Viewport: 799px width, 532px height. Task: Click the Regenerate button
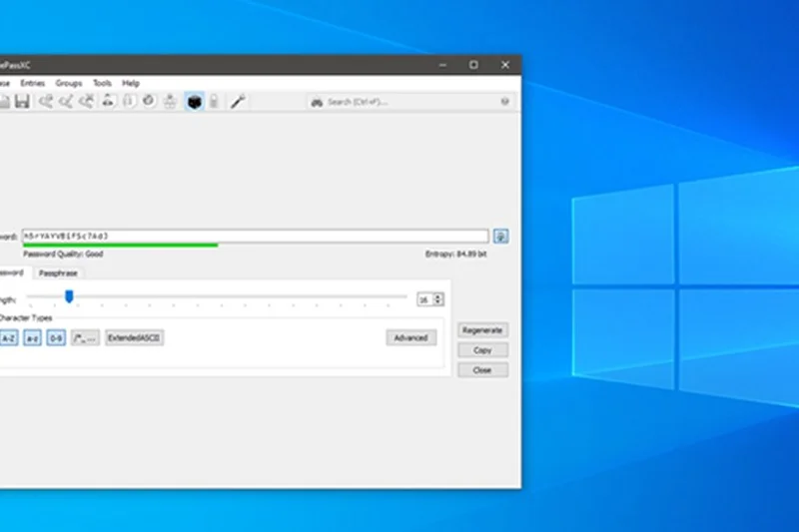[x=482, y=330]
